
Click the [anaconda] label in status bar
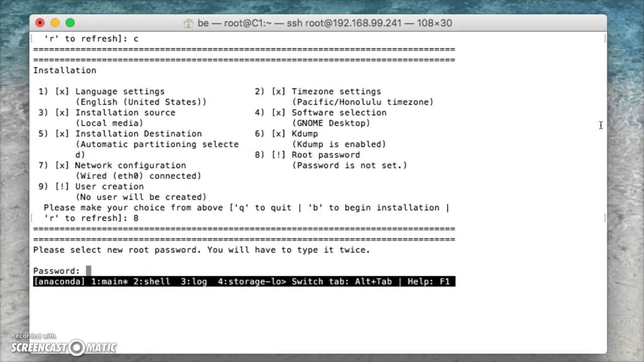tap(59, 282)
